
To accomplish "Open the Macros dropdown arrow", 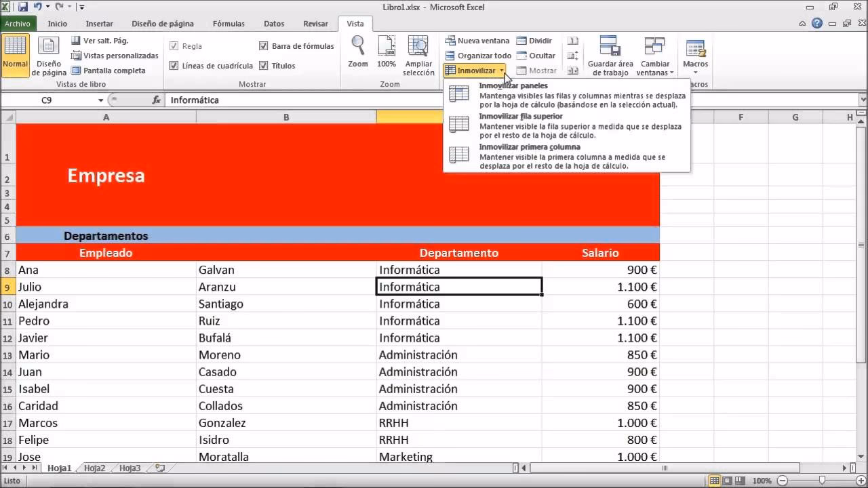I will click(x=695, y=73).
